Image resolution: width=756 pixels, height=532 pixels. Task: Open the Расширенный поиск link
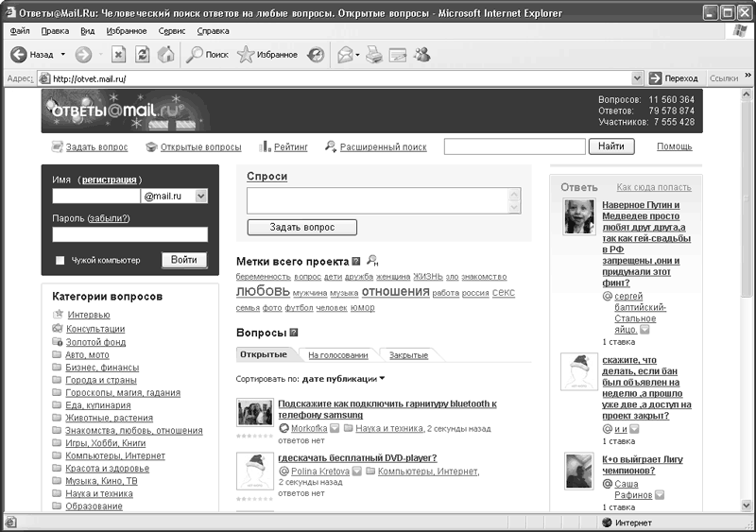(x=384, y=147)
